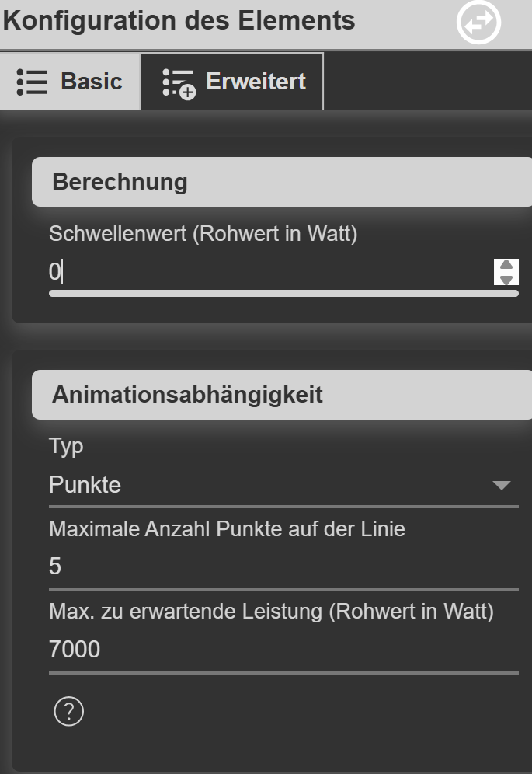
Task: Click the list icon on Basic tab
Action: coord(32,82)
